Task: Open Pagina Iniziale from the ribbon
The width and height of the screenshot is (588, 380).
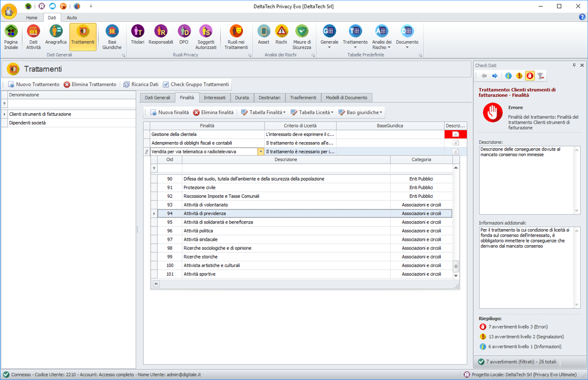Action: point(11,37)
